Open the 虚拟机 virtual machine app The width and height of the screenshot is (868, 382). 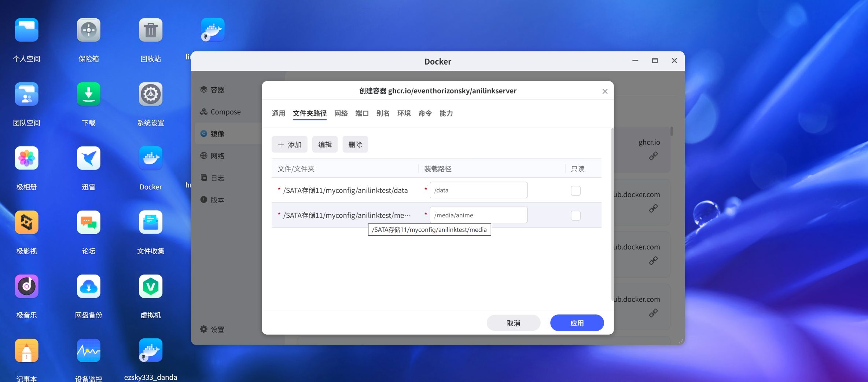[150, 287]
